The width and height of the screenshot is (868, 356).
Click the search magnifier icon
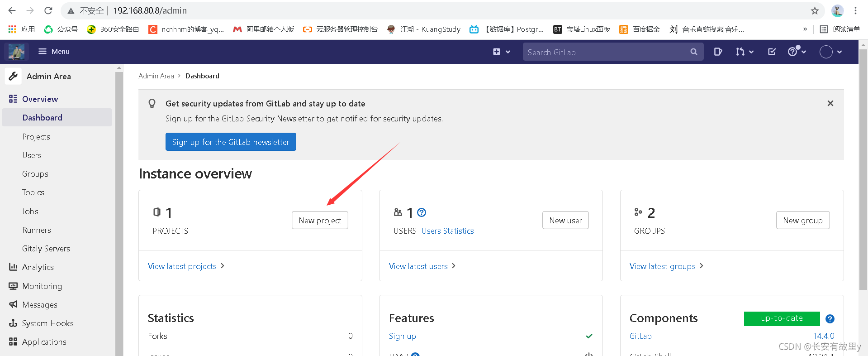click(x=693, y=52)
